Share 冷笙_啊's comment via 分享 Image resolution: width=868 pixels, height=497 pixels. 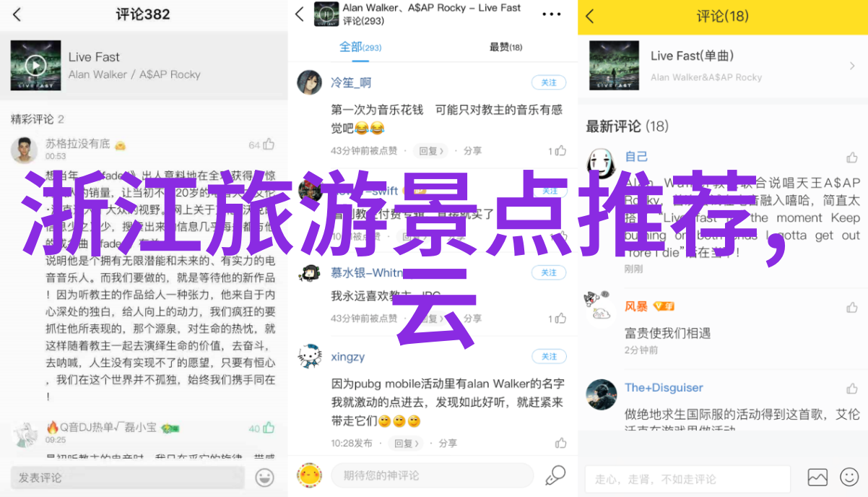(472, 151)
